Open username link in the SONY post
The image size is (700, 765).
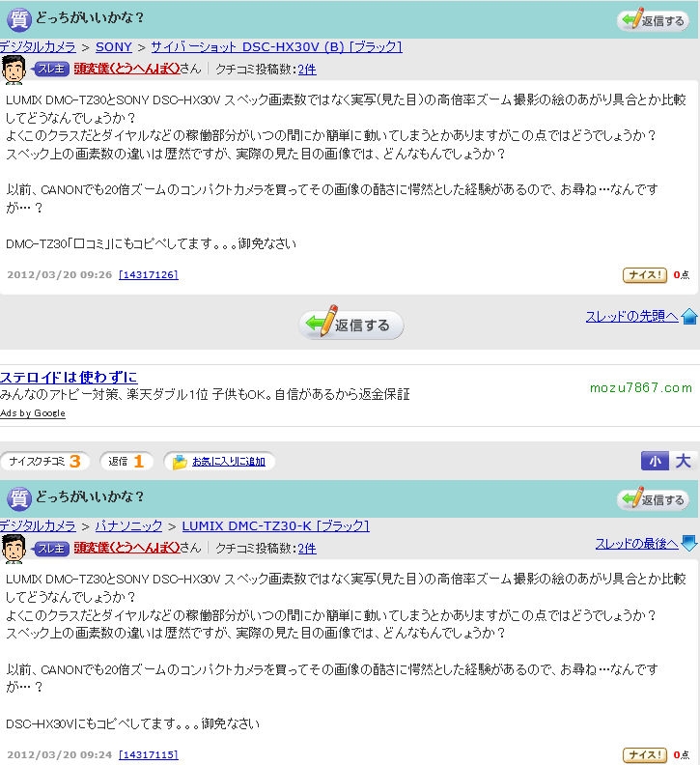coord(127,70)
